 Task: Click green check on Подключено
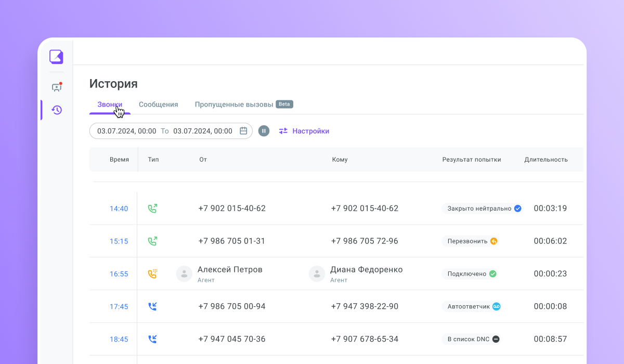(492, 274)
